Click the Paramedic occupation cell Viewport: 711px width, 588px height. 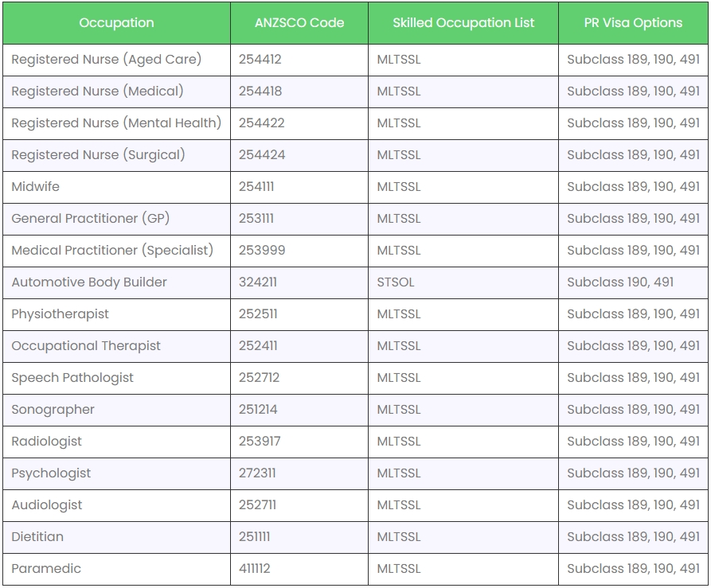pos(46,569)
